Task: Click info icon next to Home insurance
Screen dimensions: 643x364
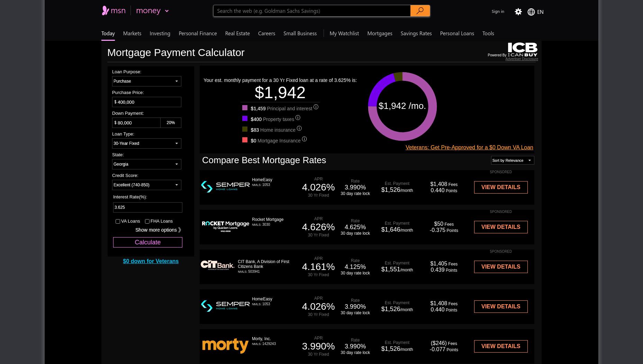Action: 299,129
